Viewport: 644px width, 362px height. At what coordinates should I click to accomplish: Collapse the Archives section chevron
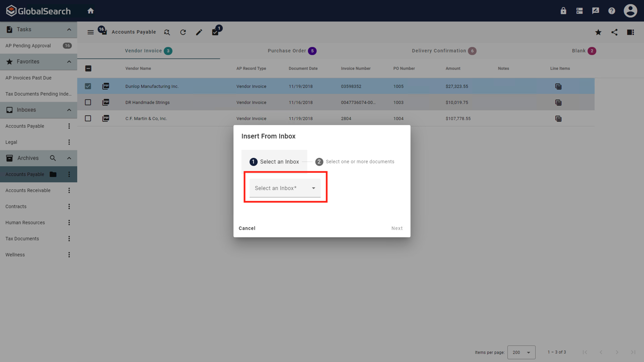[x=69, y=158]
